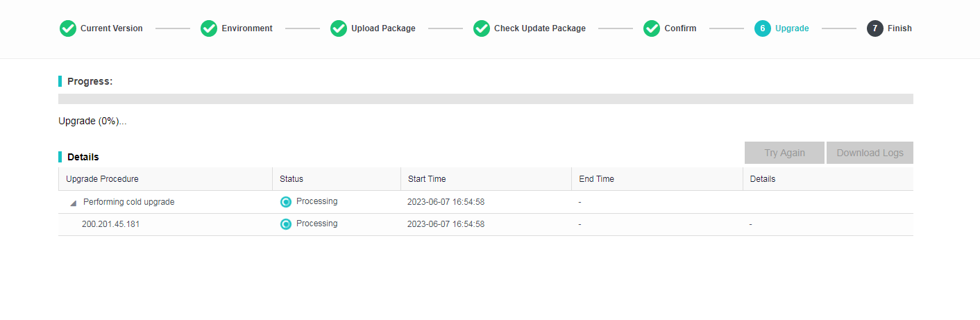This screenshot has width=980, height=320.
Task: Click Processing status icon for cold upgrade
Action: [x=286, y=202]
